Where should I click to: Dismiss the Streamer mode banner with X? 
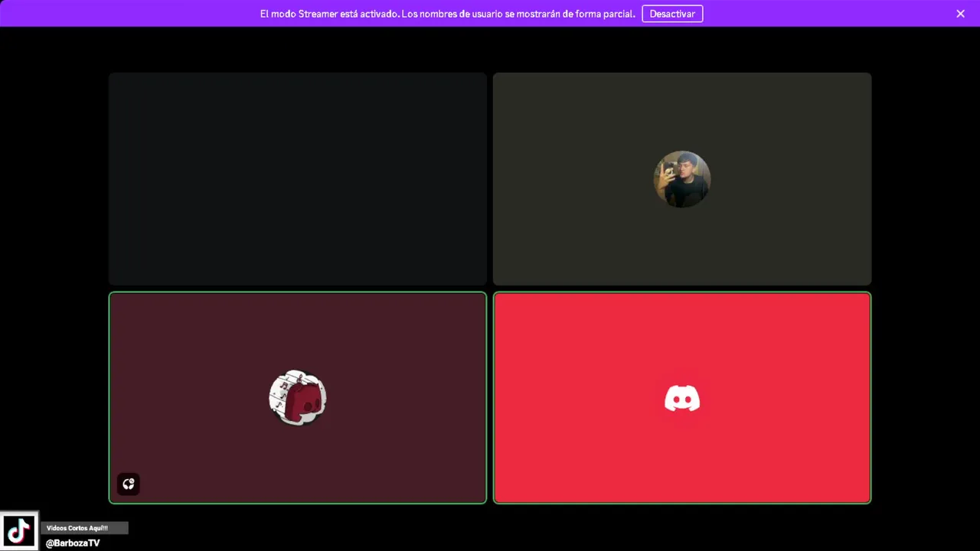point(960,14)
